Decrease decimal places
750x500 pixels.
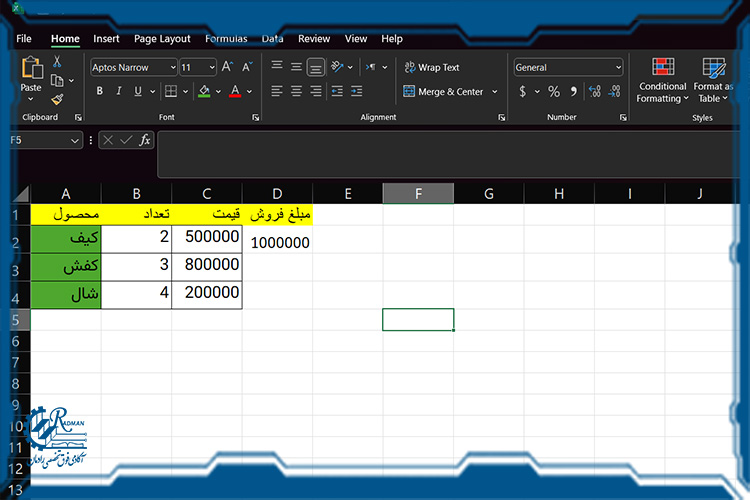614,91
